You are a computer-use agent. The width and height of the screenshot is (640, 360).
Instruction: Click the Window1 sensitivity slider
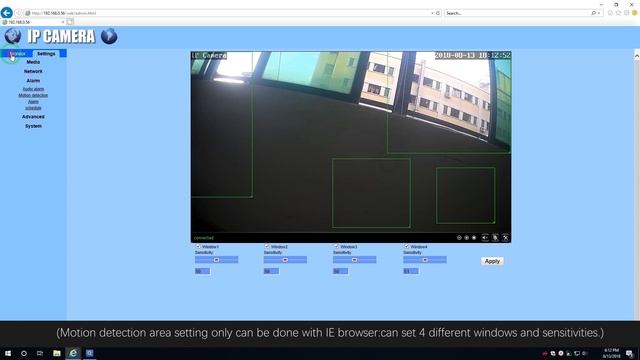pyautogui.click(x=216, y=260)
